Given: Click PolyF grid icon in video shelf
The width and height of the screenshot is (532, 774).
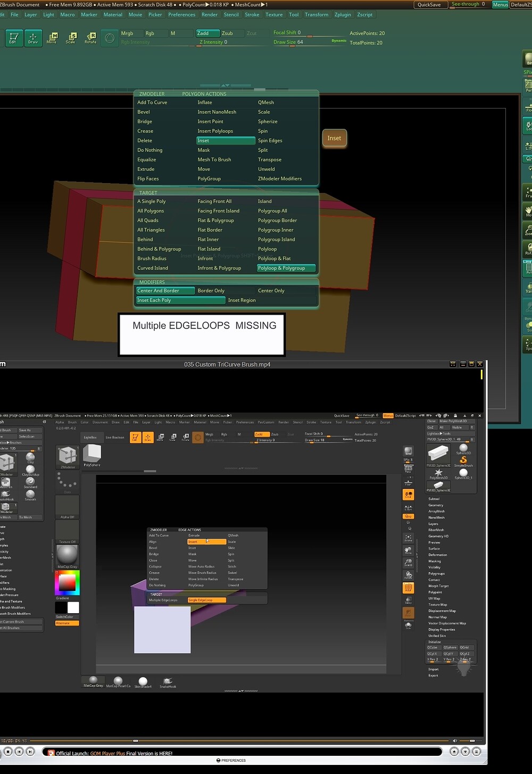Looking at the screenshot, I should point(408,588).
